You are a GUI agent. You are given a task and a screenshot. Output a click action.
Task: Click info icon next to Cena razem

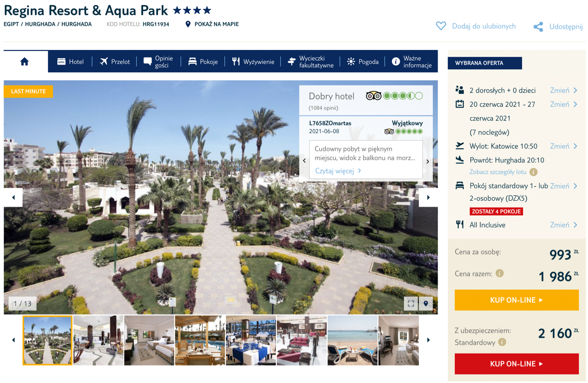pyautogui.click(x=500, y=273)
